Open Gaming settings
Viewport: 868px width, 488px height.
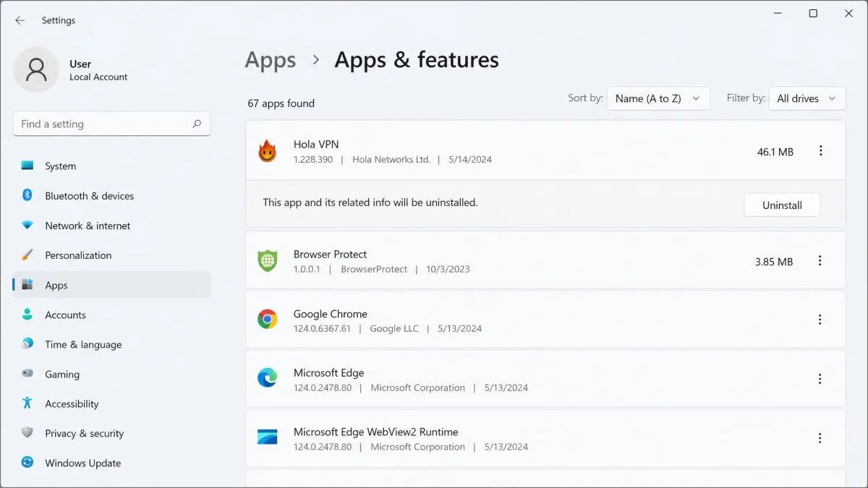(x=112, y=373)
